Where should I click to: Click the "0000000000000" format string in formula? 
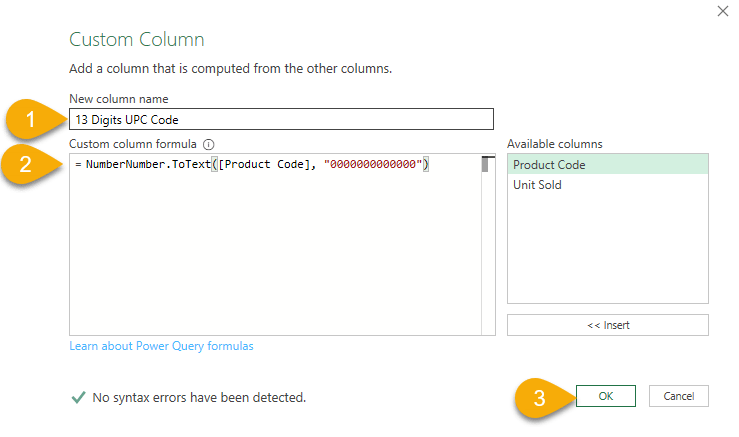click(x=373, y=164)
